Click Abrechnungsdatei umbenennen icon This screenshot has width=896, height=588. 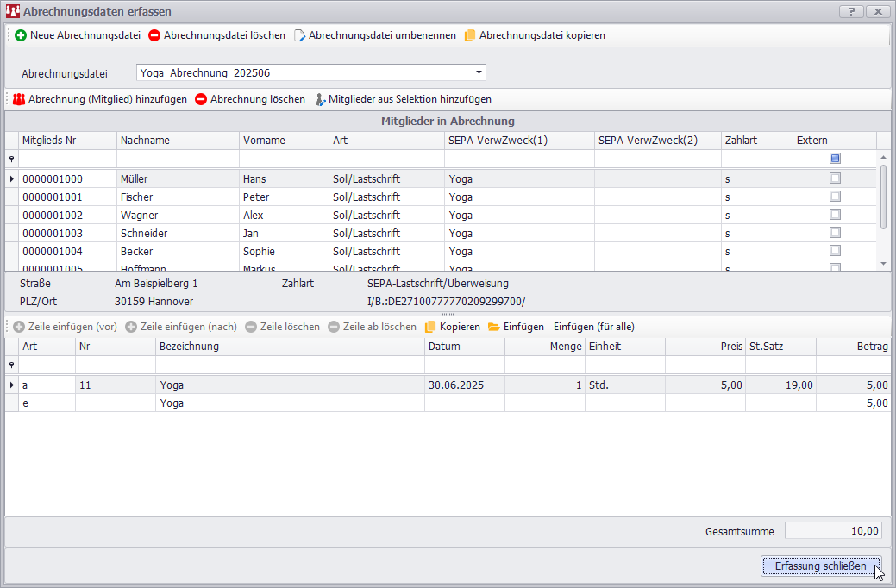(299, 35)
